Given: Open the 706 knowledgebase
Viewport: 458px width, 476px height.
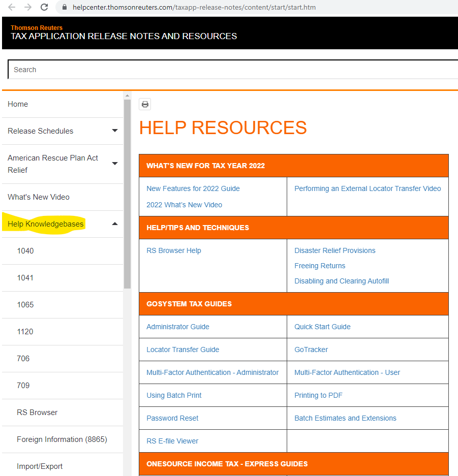Looking at the screenshot, I should pyautogui.click(x=63, y=359).
